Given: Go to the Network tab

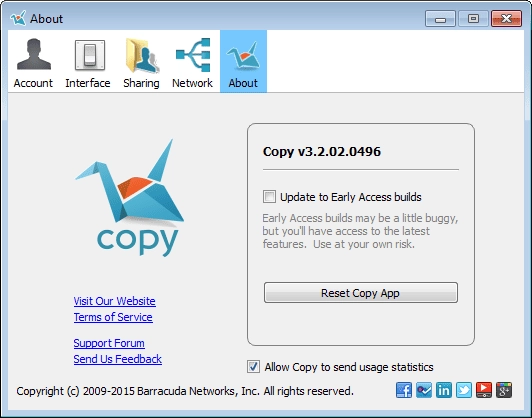Looking at the screenshot, I should point(192,62).
